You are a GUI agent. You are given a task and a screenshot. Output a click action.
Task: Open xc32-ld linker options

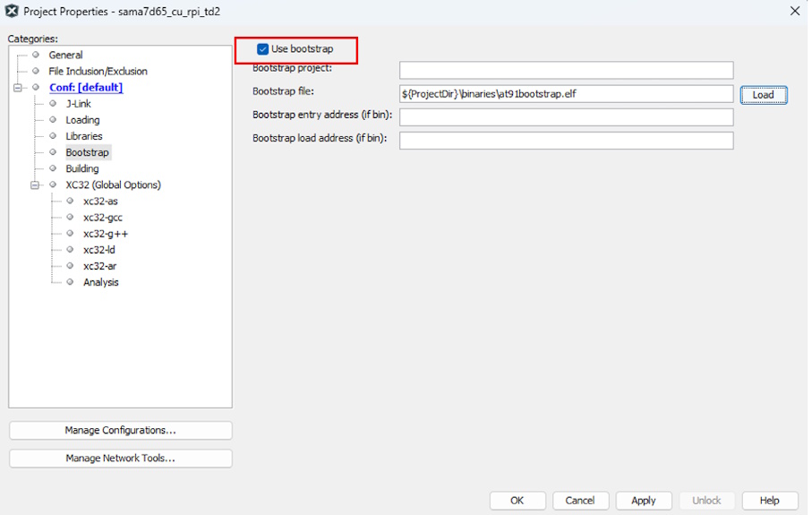point(98,250)
